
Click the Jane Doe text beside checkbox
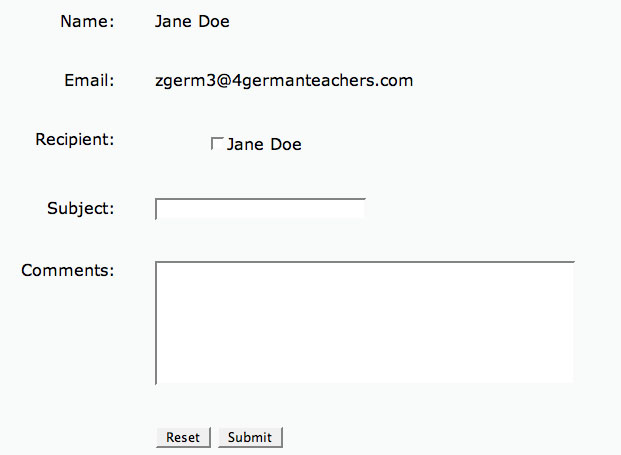[264, 144]
